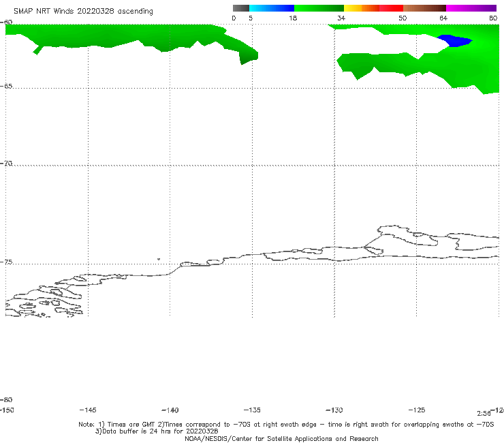This screenshot has height=443, width=504.
Task: Click the "-125" longitude axis label
Action: coord(417,410)
